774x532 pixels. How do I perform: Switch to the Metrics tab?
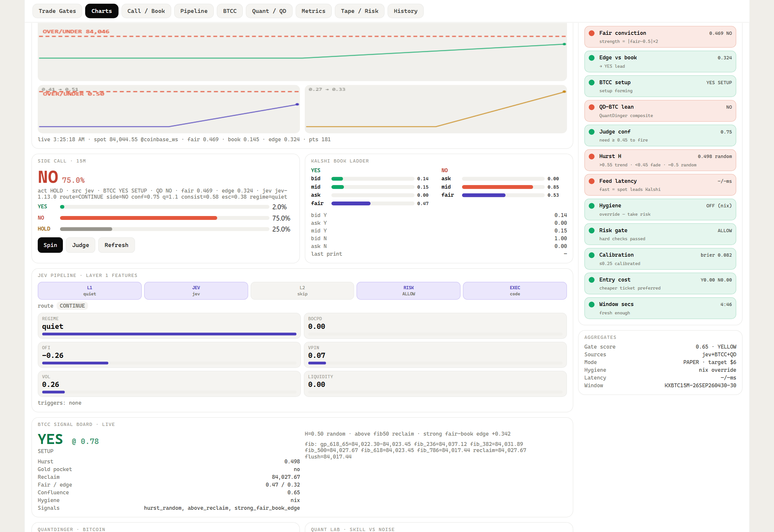313,11
